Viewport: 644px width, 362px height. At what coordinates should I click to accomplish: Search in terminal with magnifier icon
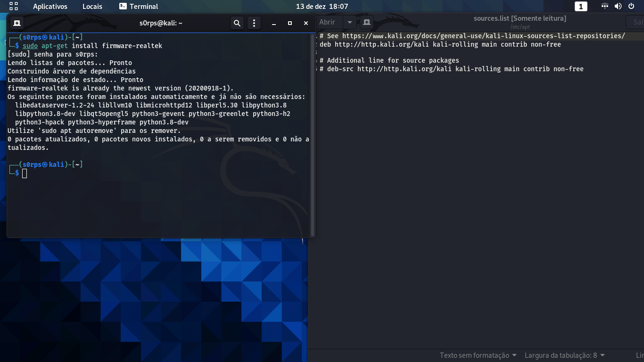pos(237,23)
